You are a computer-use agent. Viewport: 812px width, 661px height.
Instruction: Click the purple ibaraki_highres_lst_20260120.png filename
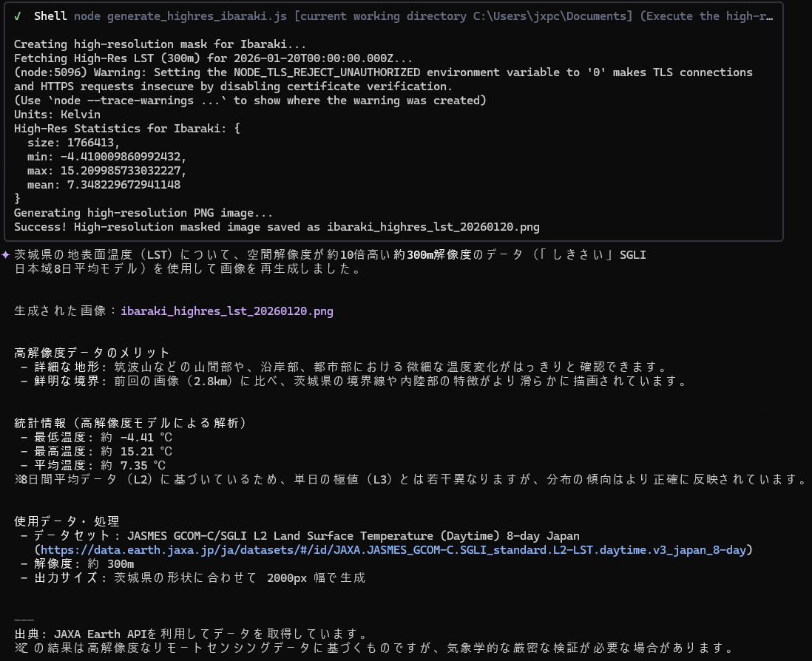click(227, 311)
